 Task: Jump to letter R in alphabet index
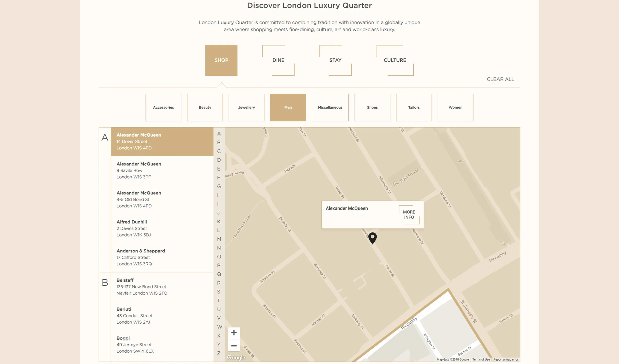[219, 283]
